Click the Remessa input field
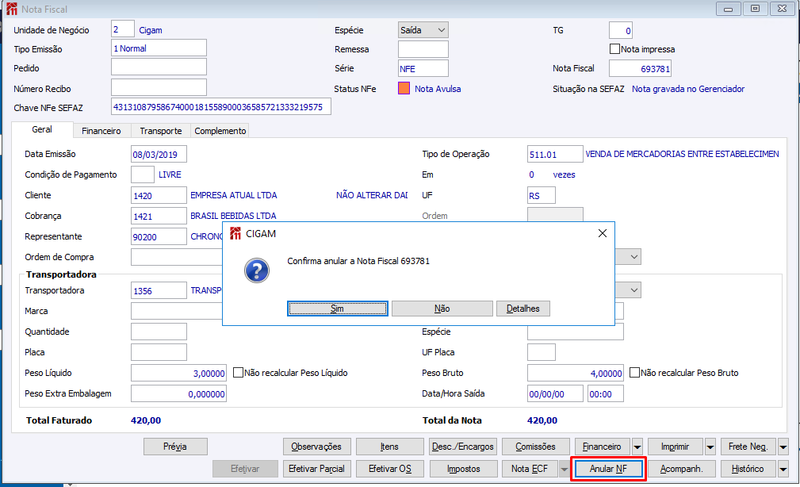 pyautogui.click(x=423, y=49)
